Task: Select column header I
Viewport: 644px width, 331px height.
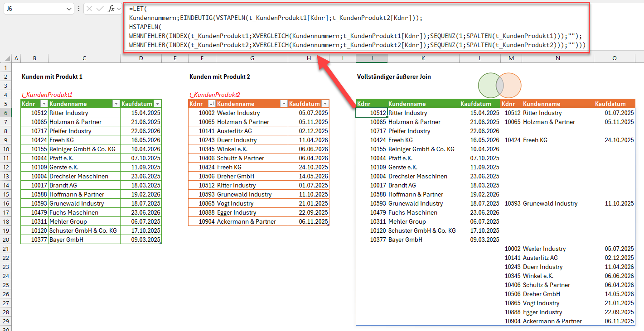Action: (343, 58)
